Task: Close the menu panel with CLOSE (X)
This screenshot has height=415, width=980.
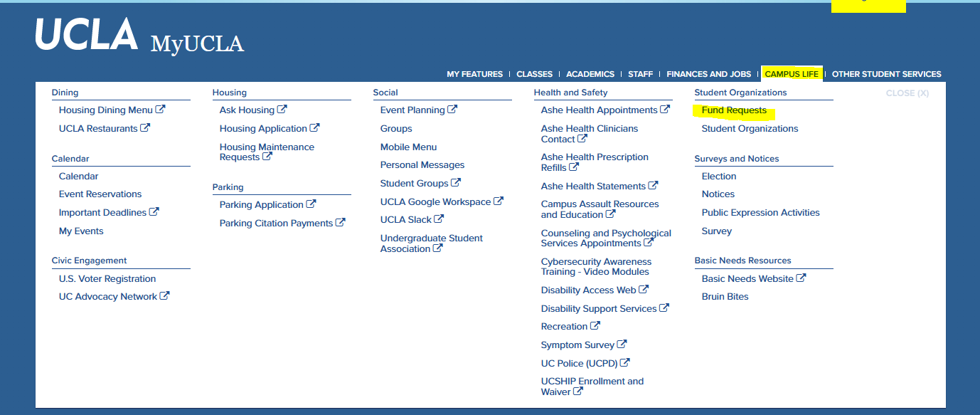Action: click(x=907, y=93)
